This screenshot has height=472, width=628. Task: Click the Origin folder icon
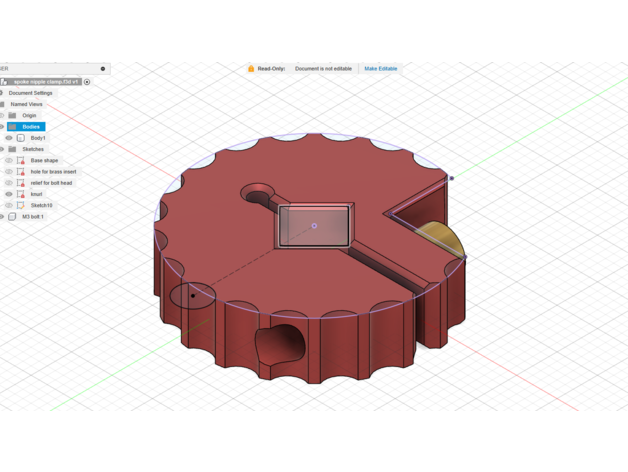point(12,116)
